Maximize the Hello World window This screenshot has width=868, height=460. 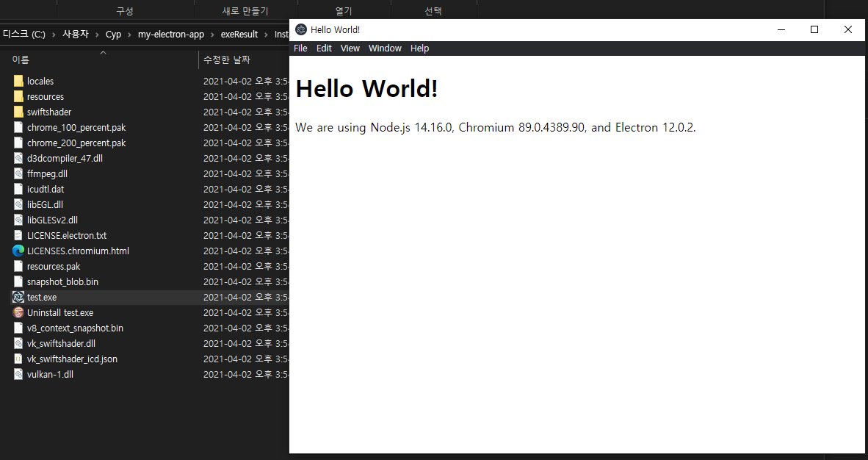click(814, 29)
